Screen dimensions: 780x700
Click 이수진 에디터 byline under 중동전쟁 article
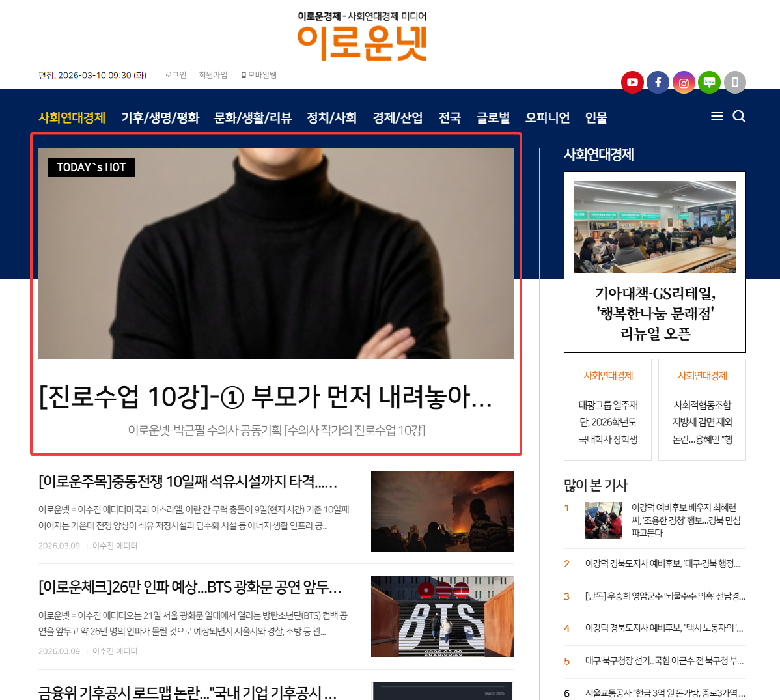point(115,546)
